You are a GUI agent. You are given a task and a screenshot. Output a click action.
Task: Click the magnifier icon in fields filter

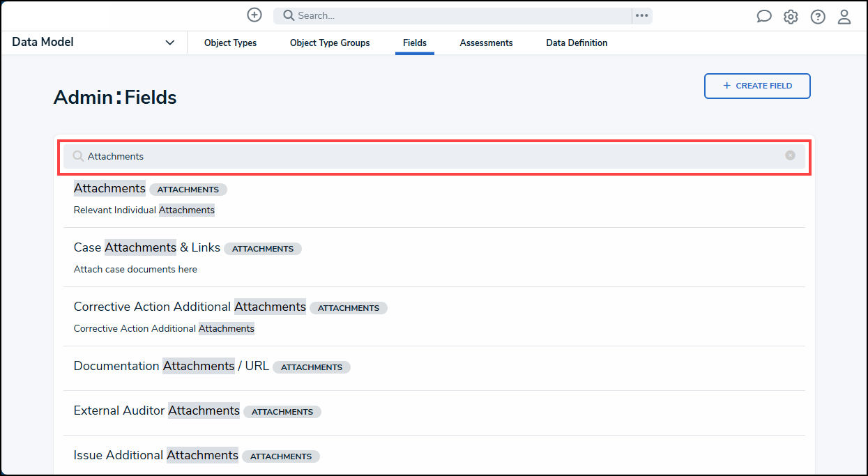click(78, 156)
